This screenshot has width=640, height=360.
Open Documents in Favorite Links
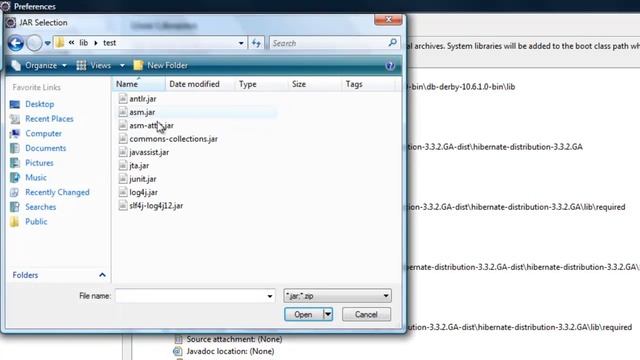point(45,148)
